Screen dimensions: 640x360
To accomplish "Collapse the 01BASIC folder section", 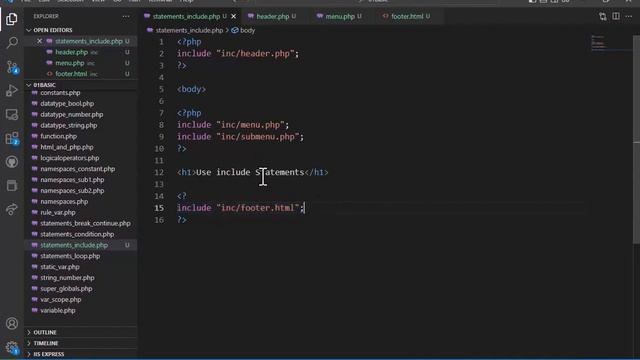I will click(x=44, y=85).
